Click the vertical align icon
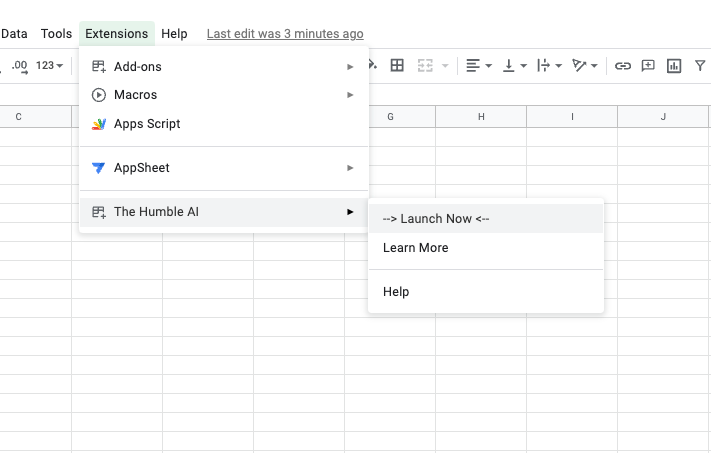The height and width of the screenshot is (453, 711). click(x=509, y=65)
